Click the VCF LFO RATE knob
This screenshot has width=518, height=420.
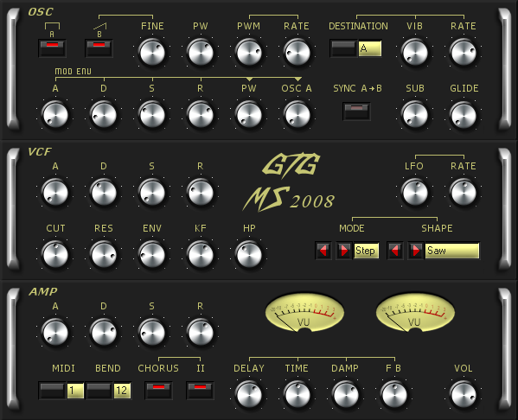pyautogui.click(x=464, y=193)
